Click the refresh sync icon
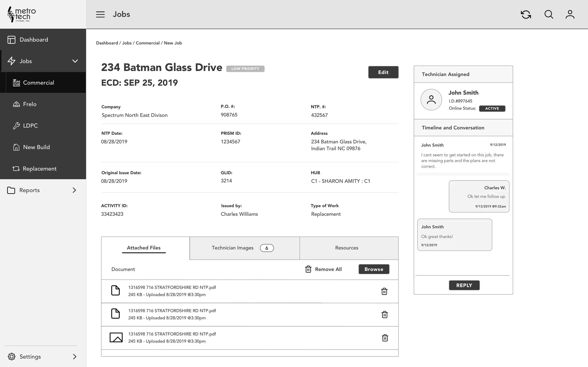 pos(526,14)
